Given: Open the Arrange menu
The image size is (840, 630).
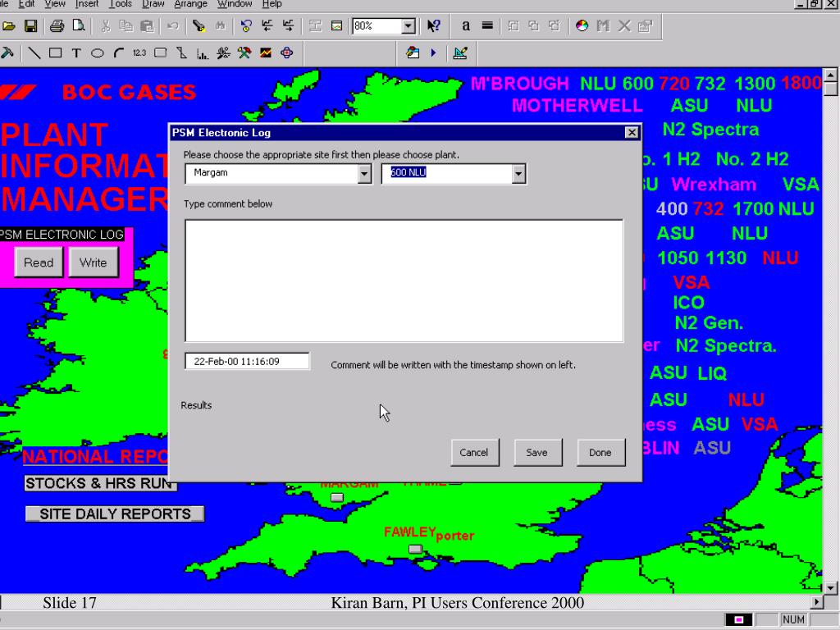Looking at the screenshot, I should (x=190, y=4).
